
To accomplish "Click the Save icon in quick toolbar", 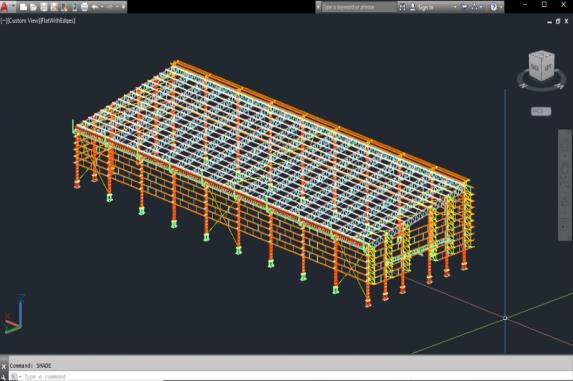I will click(x=44, y=7).
